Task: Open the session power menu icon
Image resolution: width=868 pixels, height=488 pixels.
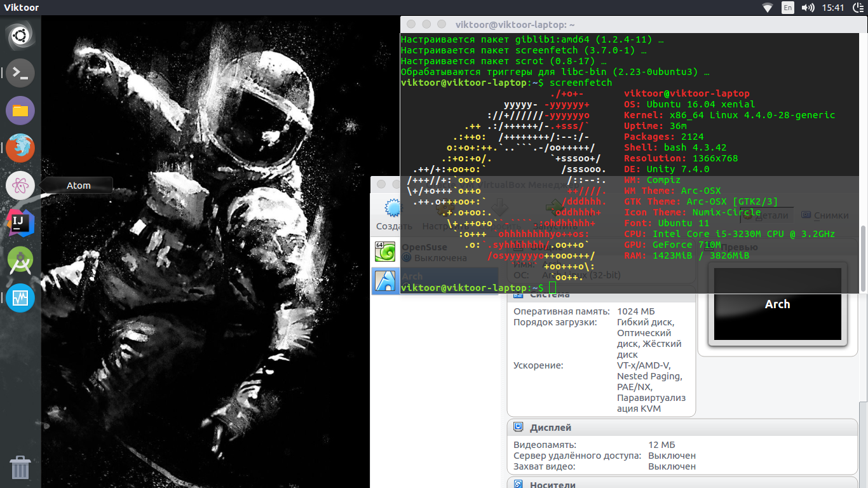Action: tap(857, 8)
